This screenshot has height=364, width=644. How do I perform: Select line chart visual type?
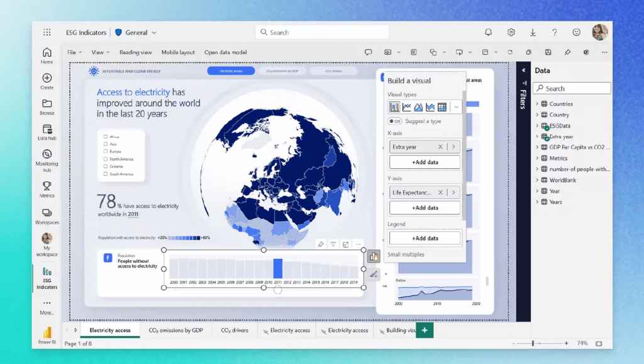407,107
